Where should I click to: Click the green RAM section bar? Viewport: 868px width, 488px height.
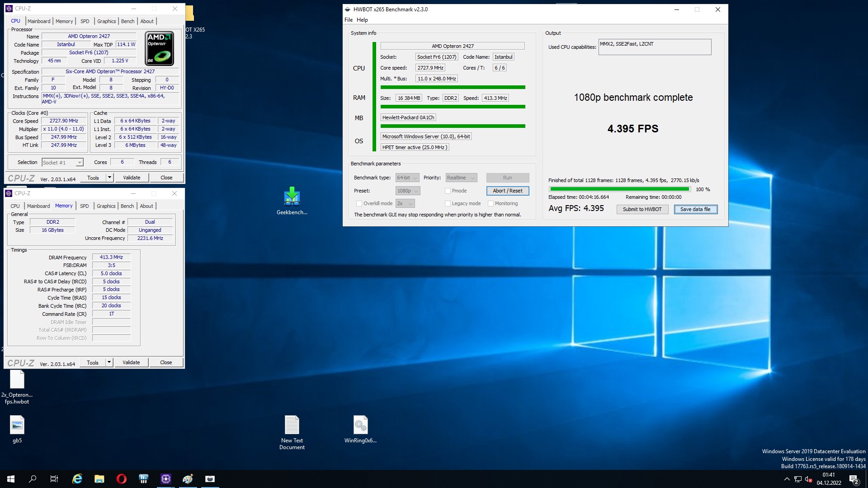point(453,107)
